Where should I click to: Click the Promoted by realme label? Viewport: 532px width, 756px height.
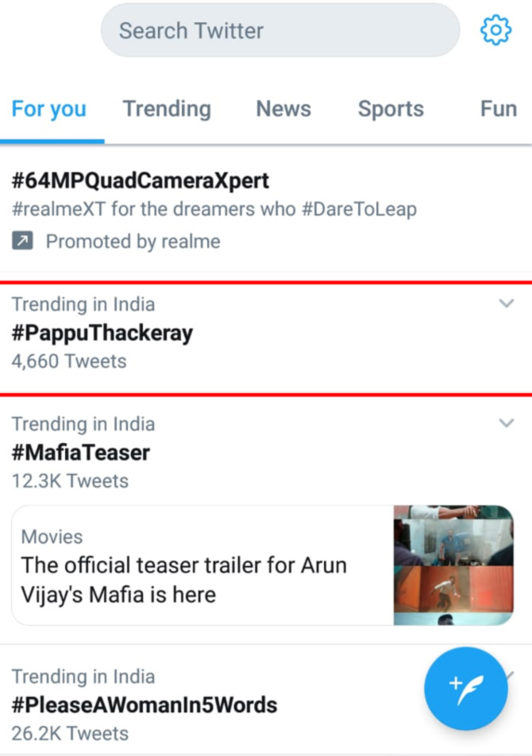click(133, 241)
